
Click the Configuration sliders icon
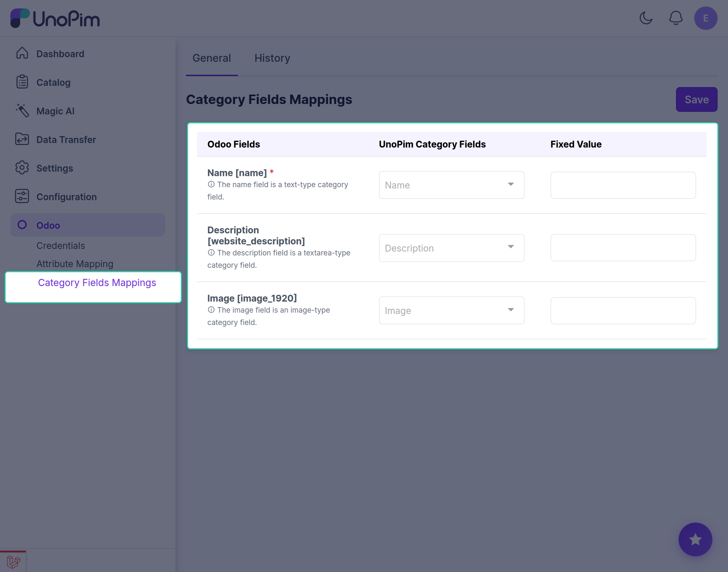coord(22,196)
